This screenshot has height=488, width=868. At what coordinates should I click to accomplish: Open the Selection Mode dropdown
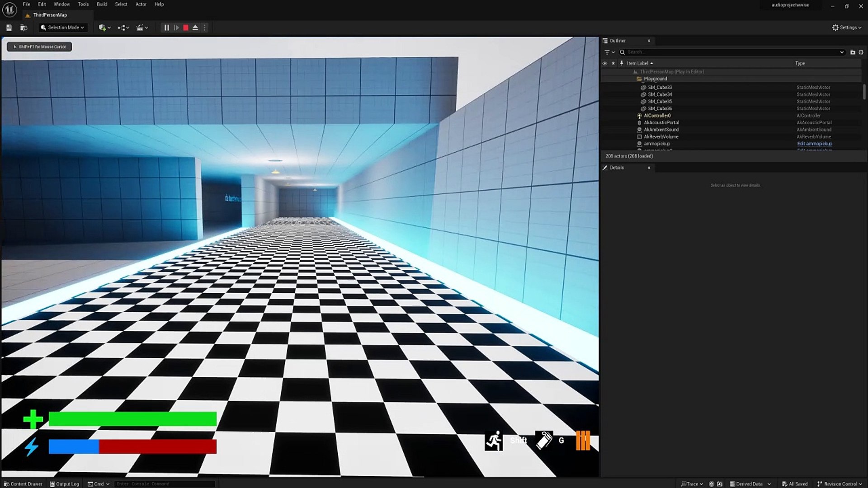pyautogui.click(x=62, y=28)
